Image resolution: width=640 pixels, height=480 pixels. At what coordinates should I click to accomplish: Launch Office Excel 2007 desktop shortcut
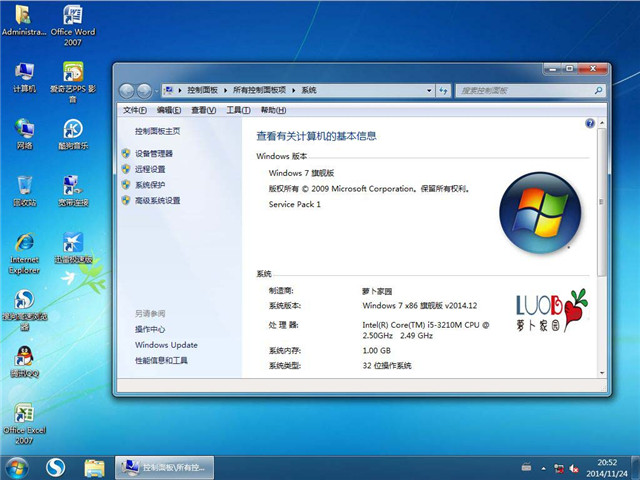coord(24,424)
